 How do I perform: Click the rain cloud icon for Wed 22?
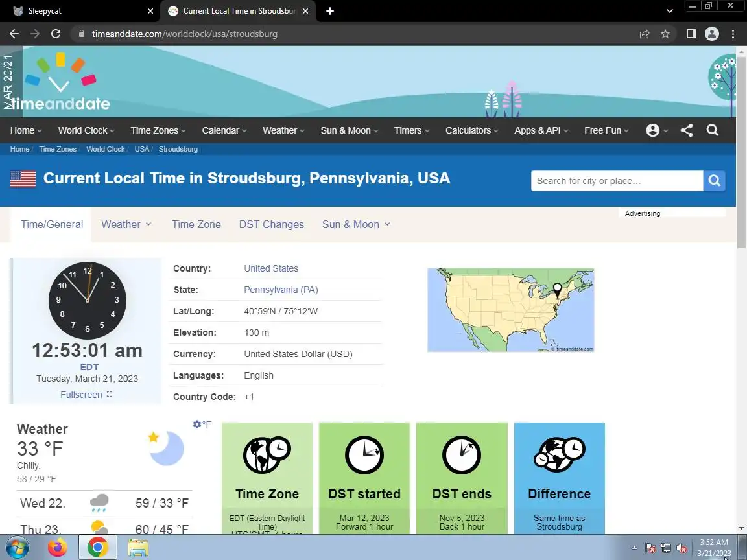pyautogui.click(x=99, y=503)
